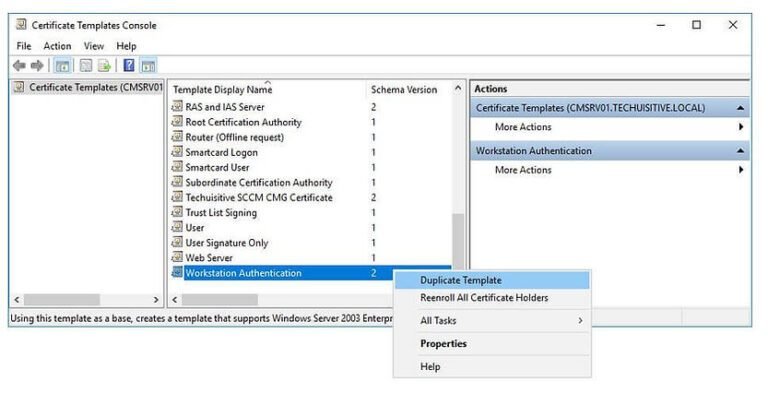Viewport: 768px width, 393px height.
Task: Choose Reenroll All Certificate Holders
Action: 492,297
